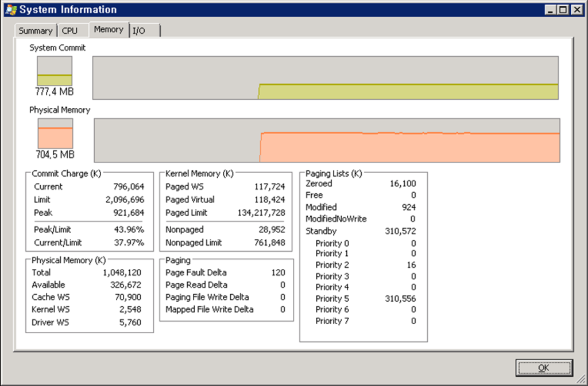Click Nonpaged Limit value 761,848
Screen dimensions: 588x386
click(x=270, y=243)
